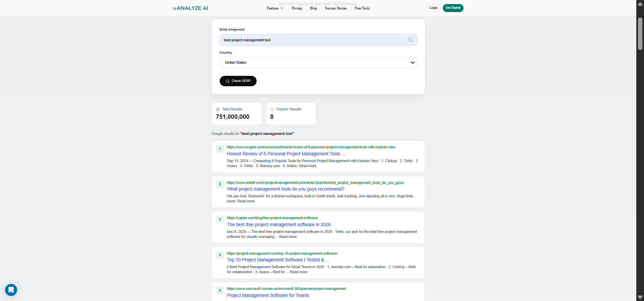Open the United States country dropdown
The height and width of the screenshot is (301, 644).
(318, 62)
